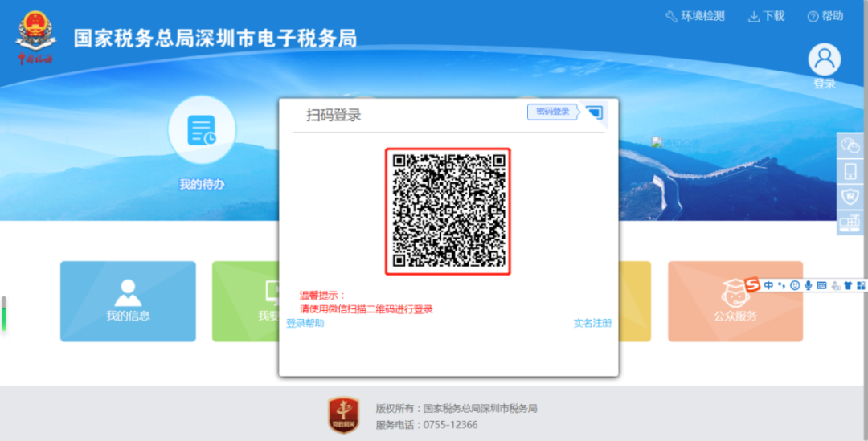Toggle punctuation mode in Sogou bar
Screen dimensions: 868x441
pyautogui.click(x=782, y=285)
